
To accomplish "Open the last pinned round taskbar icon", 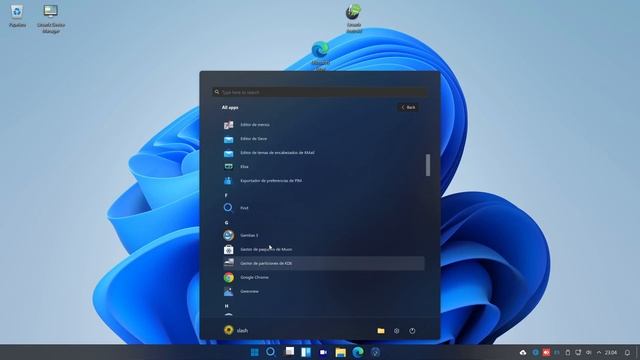I will [x=376, y=352].
